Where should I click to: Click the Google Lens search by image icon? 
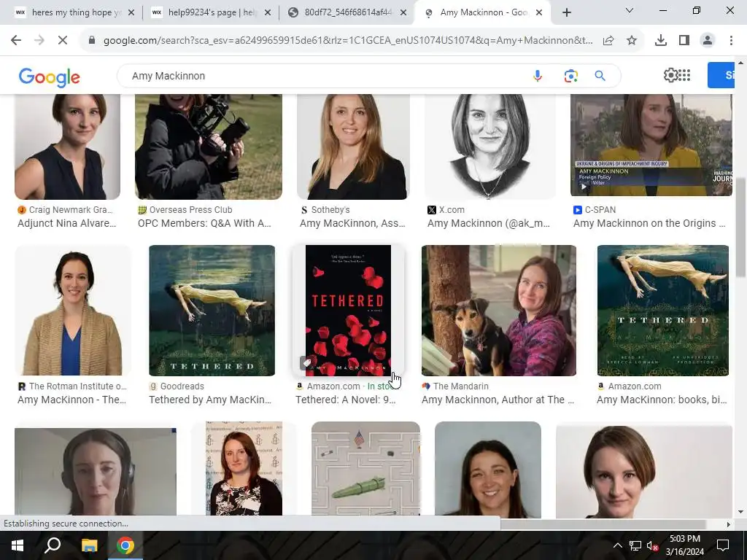pos(570,76)
